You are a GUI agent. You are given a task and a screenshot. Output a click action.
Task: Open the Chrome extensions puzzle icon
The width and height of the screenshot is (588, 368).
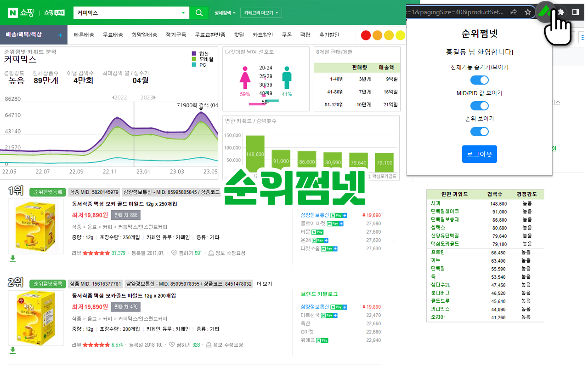[561, 12]
